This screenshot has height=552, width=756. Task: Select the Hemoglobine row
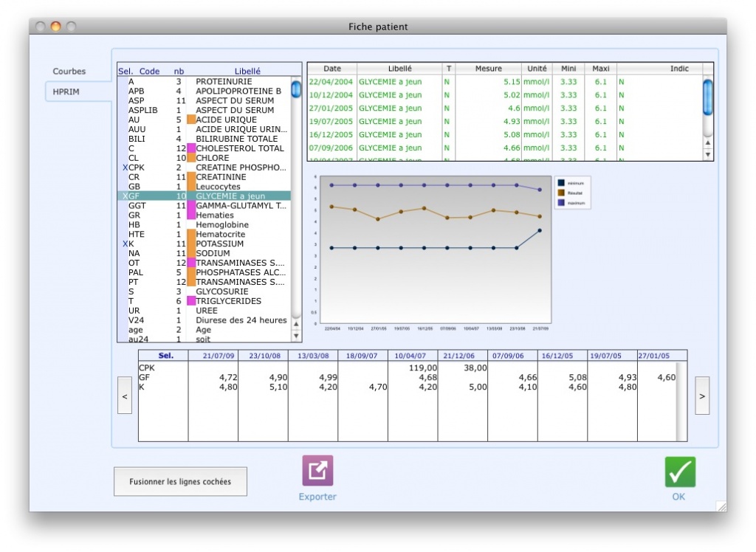tap(204, 224)
